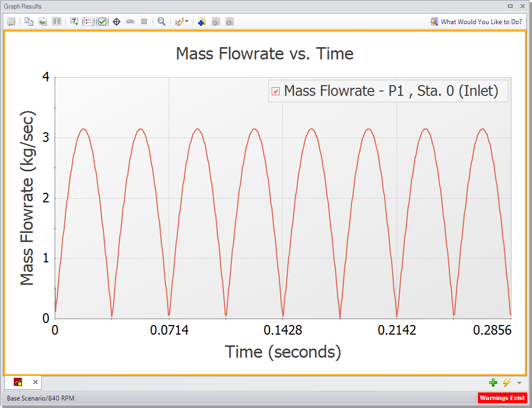Click Base Scenario/840 RPM status text
This screenshot has height=408, width=532.
point(41,398)
